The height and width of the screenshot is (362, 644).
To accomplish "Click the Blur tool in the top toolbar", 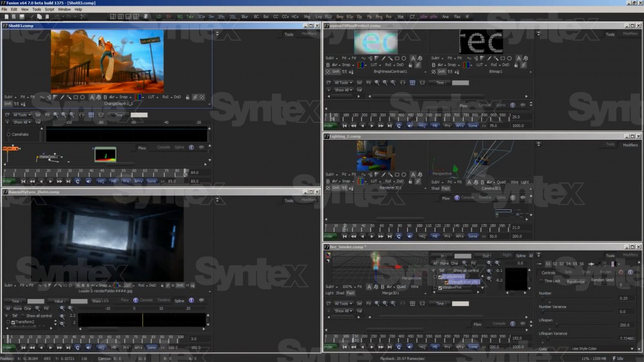I will click(245, 16).
